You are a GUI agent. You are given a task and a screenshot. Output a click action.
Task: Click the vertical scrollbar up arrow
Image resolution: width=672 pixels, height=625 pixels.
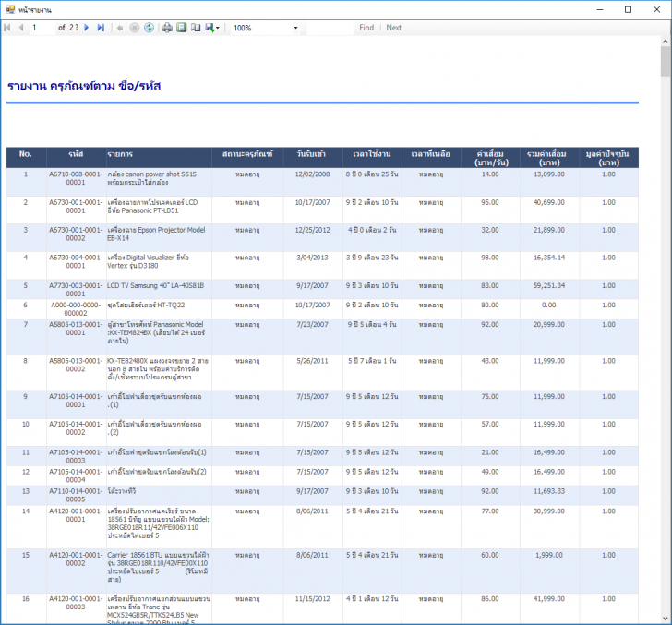tap(666, 42)
